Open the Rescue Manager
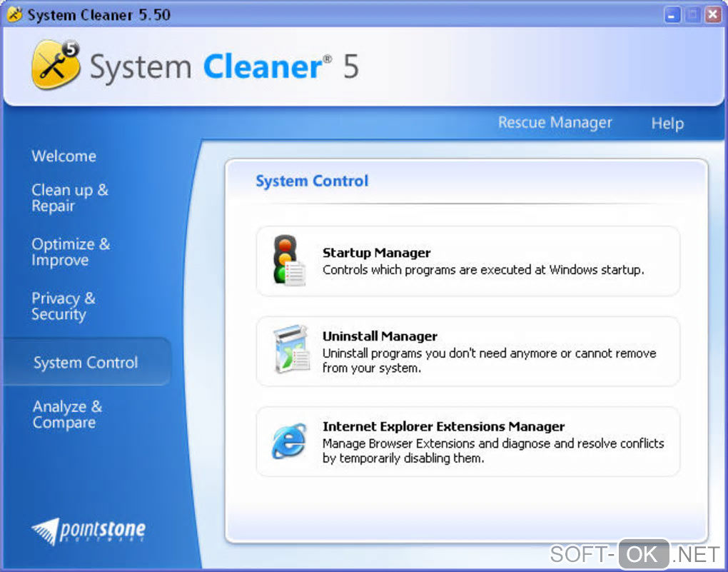The image size is (728, 572). pyautogui.click(x=555, y=122)
